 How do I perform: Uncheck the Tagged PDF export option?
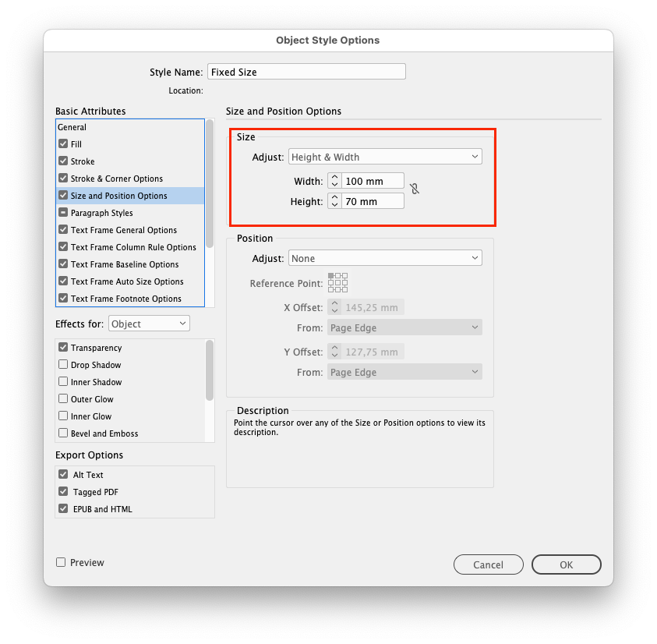click(63, 492)
